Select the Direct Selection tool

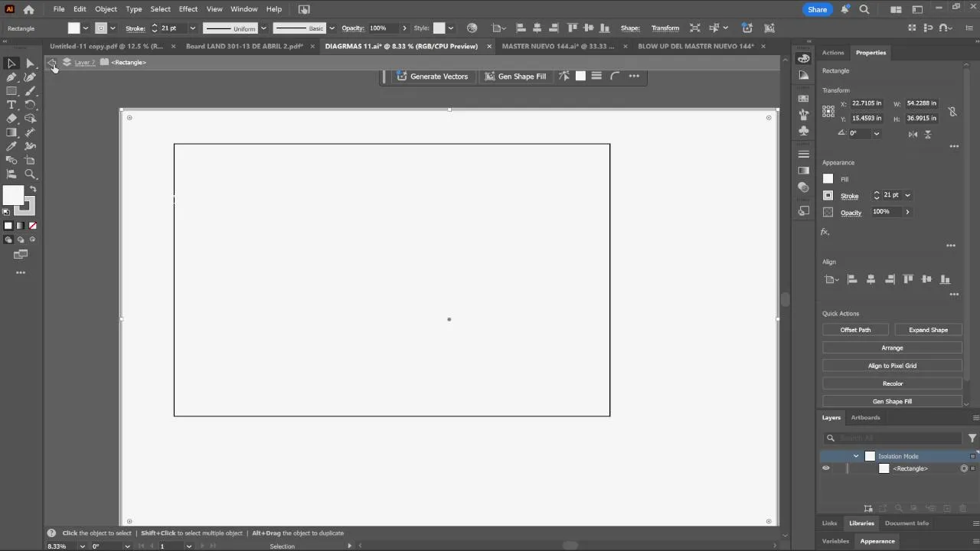pyautogui.click(x=30, y=64)
